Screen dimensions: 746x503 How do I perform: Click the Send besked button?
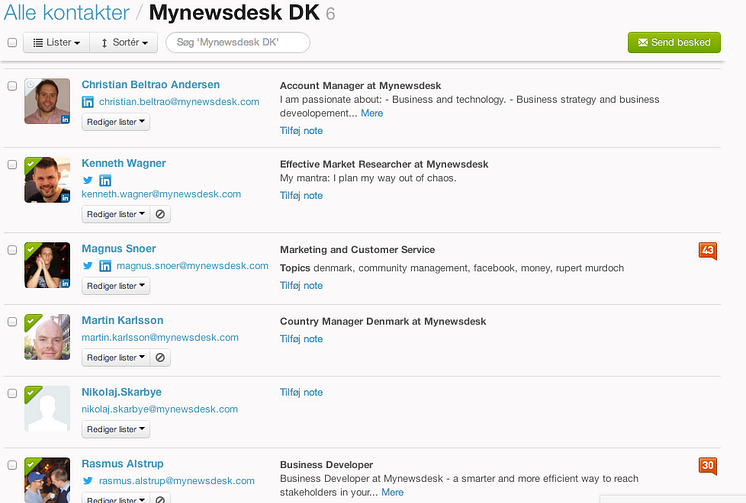pyautogui.click(x=674, y=42)
